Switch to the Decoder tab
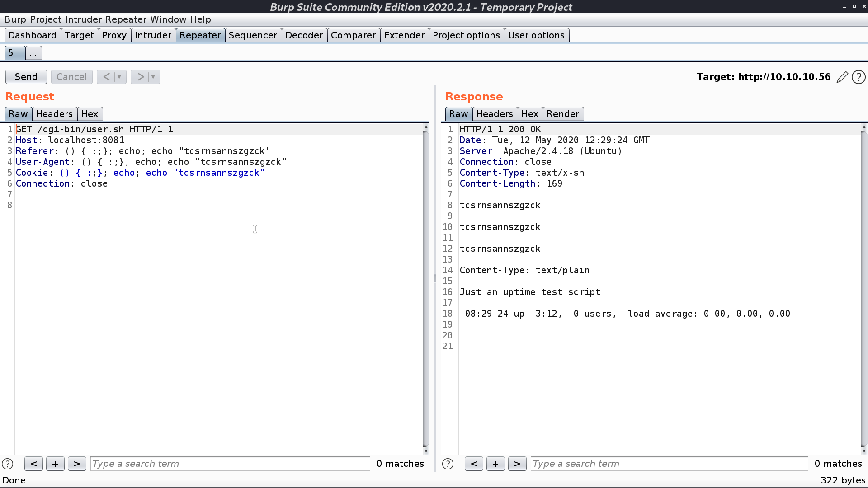This screenshot has width=868, height=488. pyautogui.click(x=304, y=35)
